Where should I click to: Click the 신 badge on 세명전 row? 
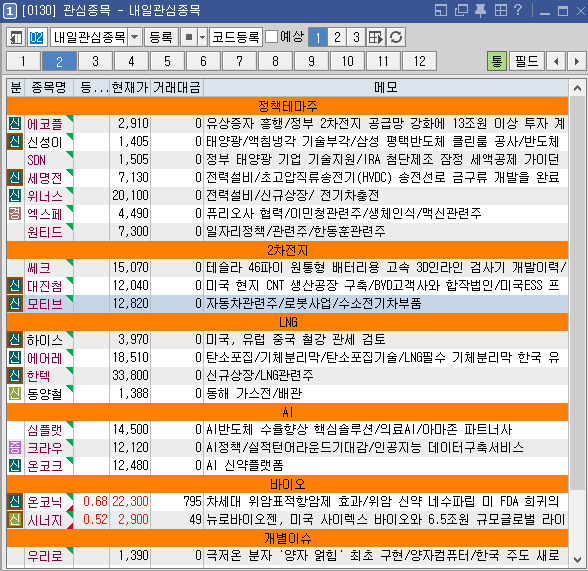pos(15,178)
